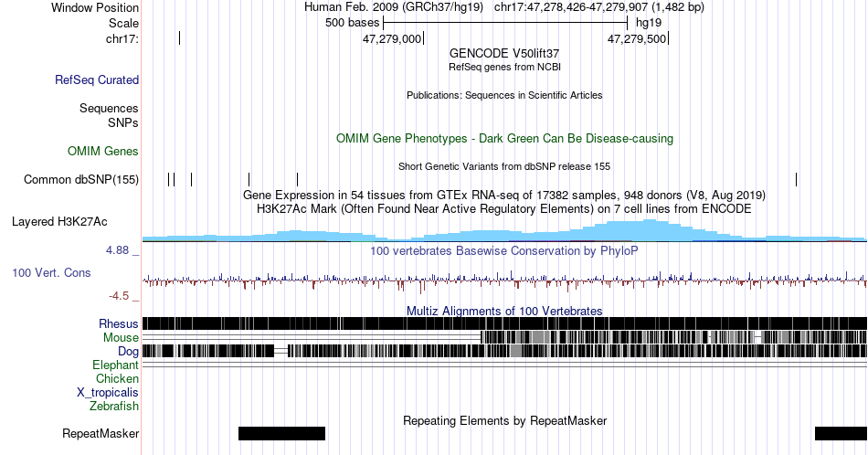Screen dimensions: 868x455
Task: Click the RefSeq genes from NCBI title
Action: click(x=504, y=67)
